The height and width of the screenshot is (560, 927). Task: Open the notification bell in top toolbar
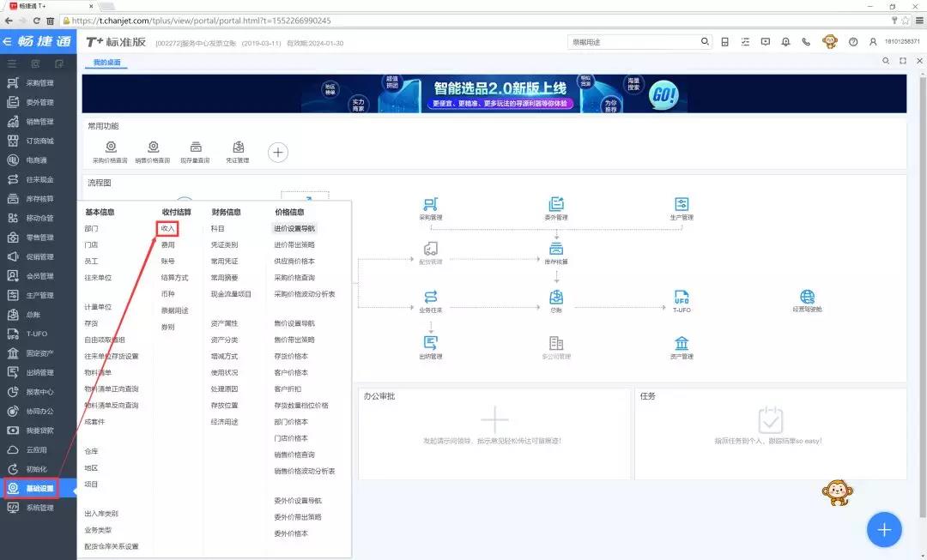pos(785,42)
